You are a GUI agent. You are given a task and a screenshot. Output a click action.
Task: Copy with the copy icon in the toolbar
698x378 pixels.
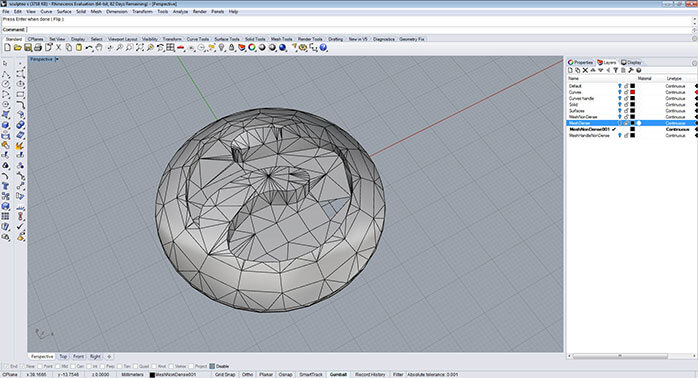click(x=69, y=48)
